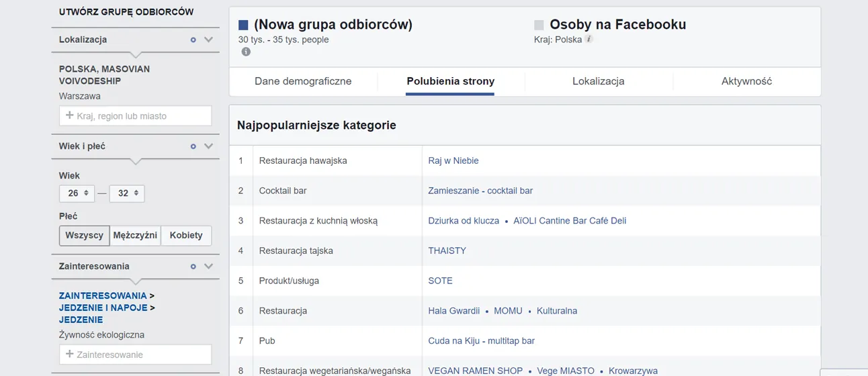Open the Kulturalna page link

click(x=556, y=311)
